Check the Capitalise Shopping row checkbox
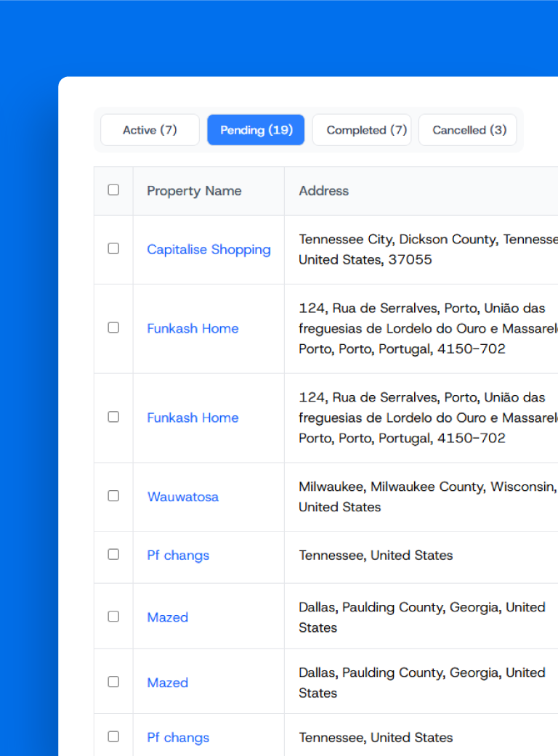The height and width of the screenshot is (756, 558). coord(113,248)
